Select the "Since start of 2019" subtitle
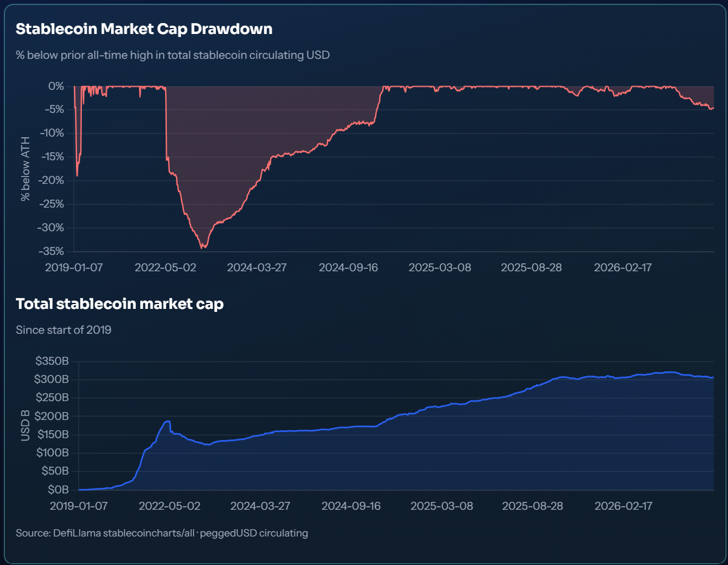This screenshot has height=565, width=728. [64, 330]
